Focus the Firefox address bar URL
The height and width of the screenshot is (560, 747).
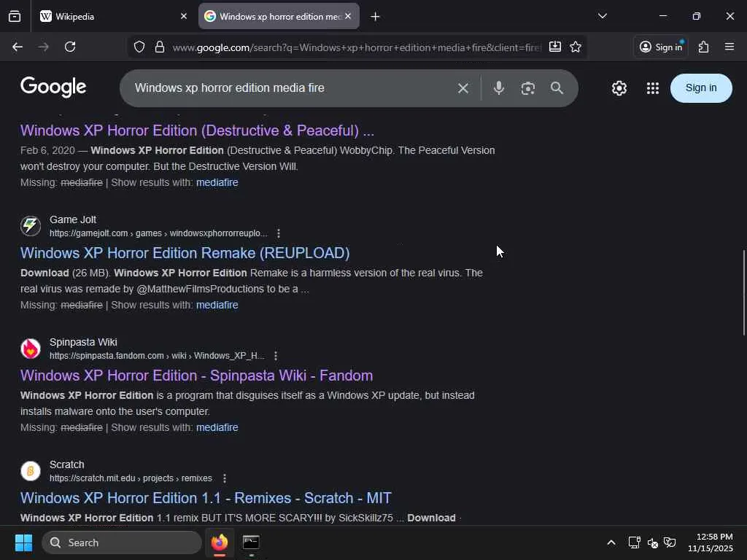356,47
